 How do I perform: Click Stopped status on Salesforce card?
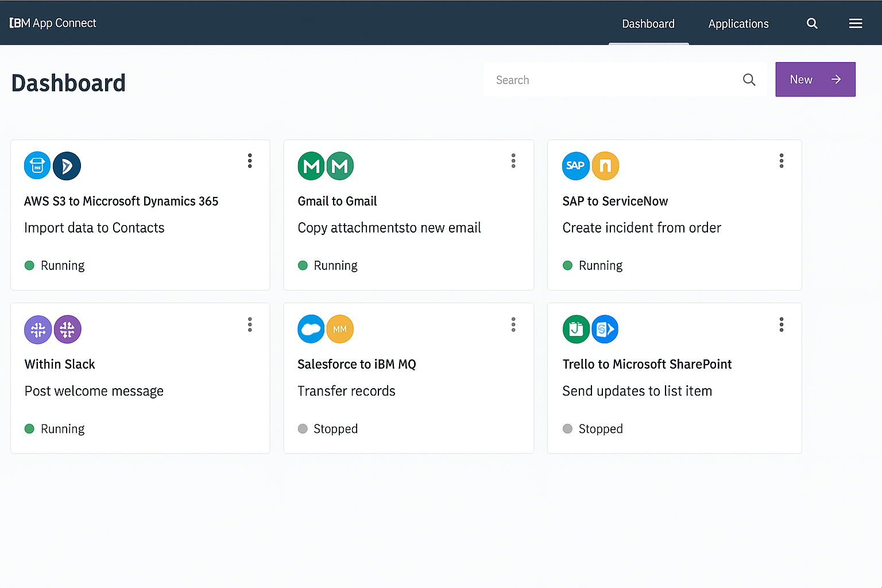point(328,429)
